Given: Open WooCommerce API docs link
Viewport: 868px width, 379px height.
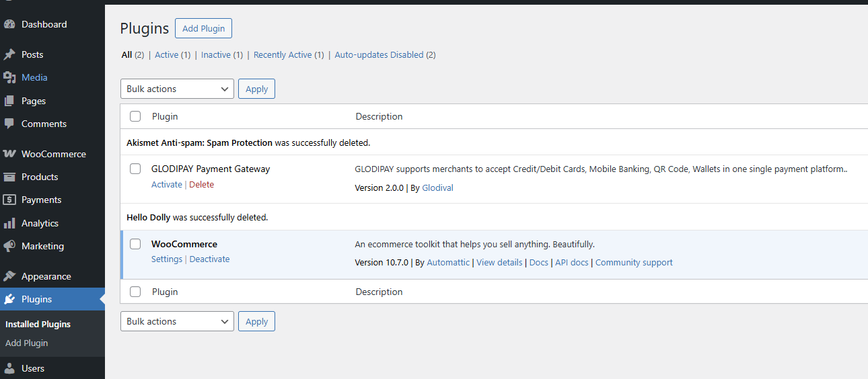Looking at the screenshot, I should 572,263.
